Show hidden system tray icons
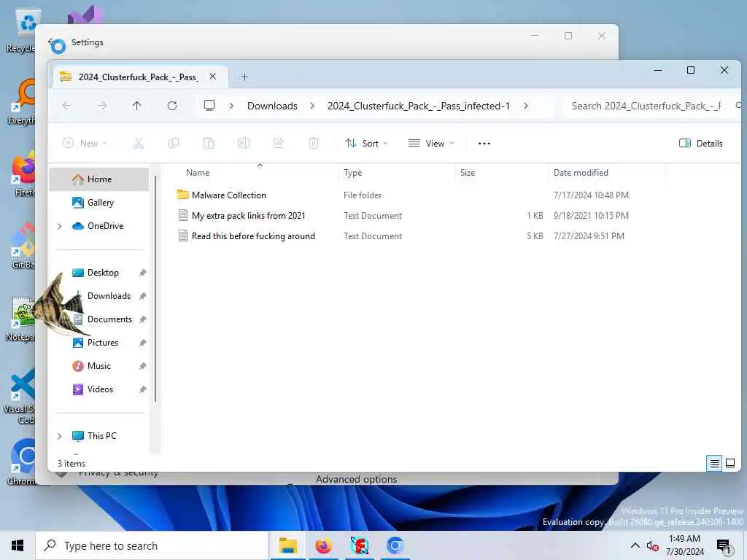The width and height of the screenshot is (747, 560). (x=635, y=545)
